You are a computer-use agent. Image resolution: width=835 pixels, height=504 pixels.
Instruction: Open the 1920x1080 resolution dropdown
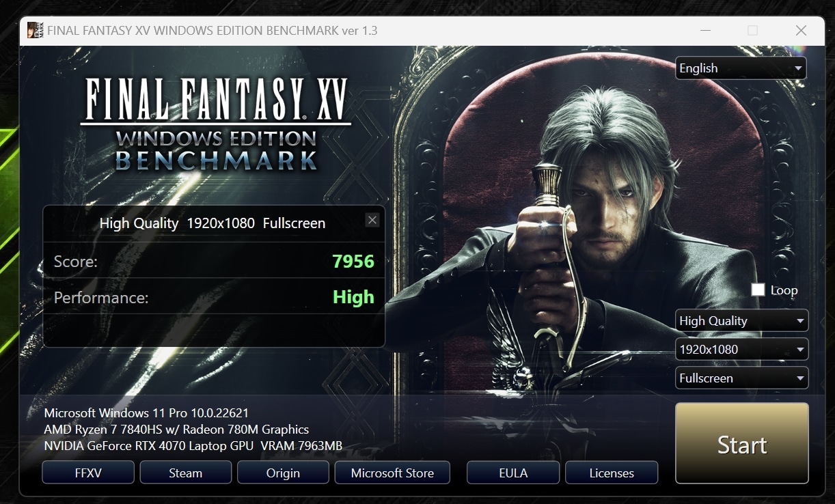tap(741, 350)
